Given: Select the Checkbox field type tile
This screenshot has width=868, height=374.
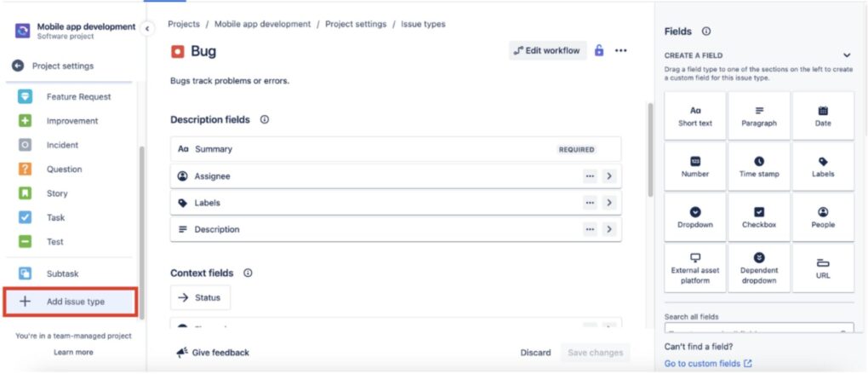Looking at the screenshot, I should point(759,218).
